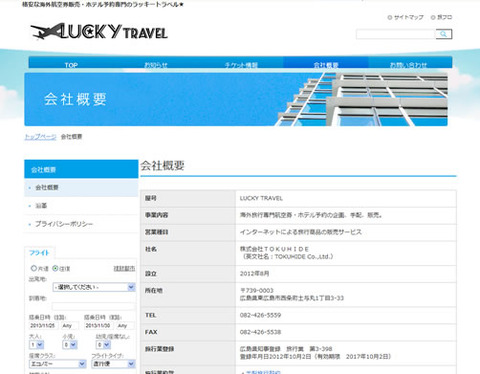Click the return time Any field

[125, 325]
